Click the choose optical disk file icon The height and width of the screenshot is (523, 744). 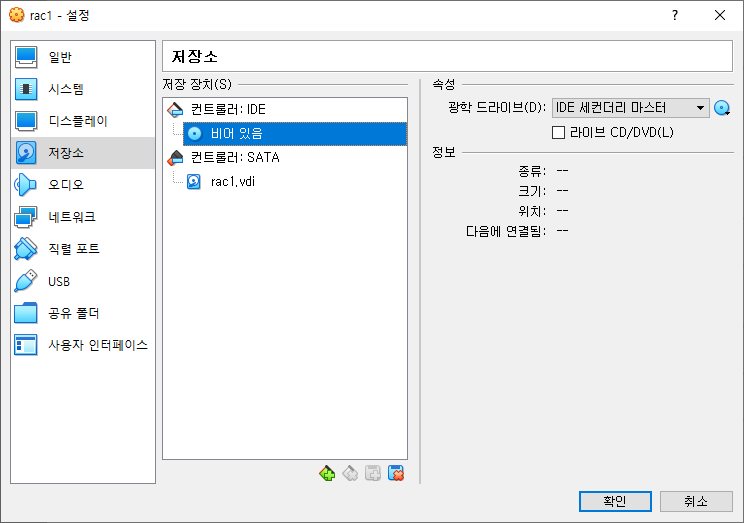pyautogui.click(x=722, y=108)
